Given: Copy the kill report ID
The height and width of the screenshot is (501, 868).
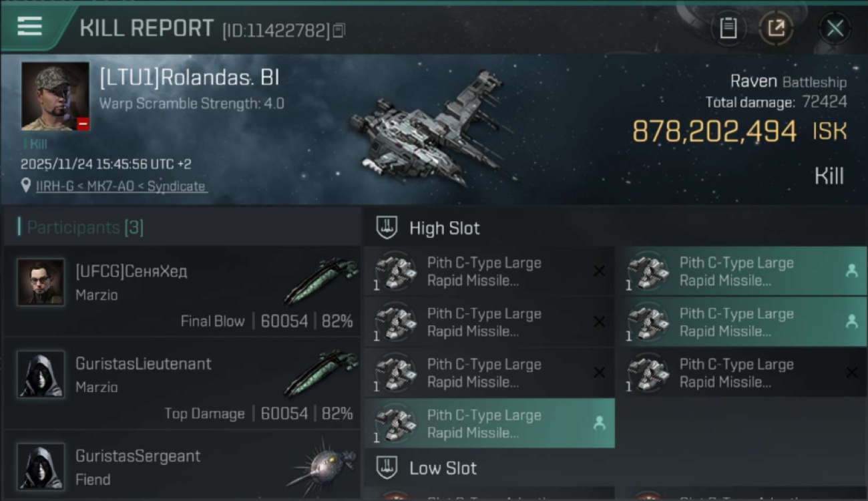Looking at the screenshot, I should (x=339, y=30).
